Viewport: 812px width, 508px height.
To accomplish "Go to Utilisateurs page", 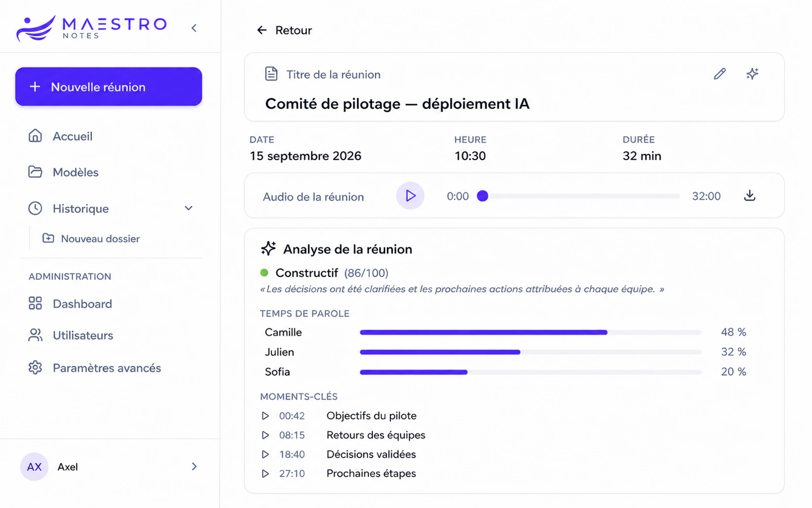I will (x=71, y=335).
